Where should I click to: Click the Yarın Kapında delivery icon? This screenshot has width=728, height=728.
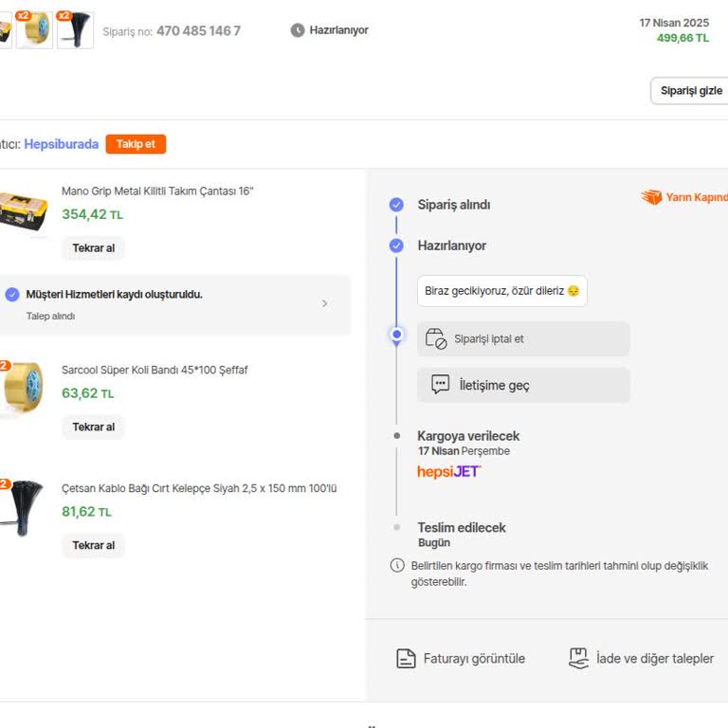[x=652, y=197]
